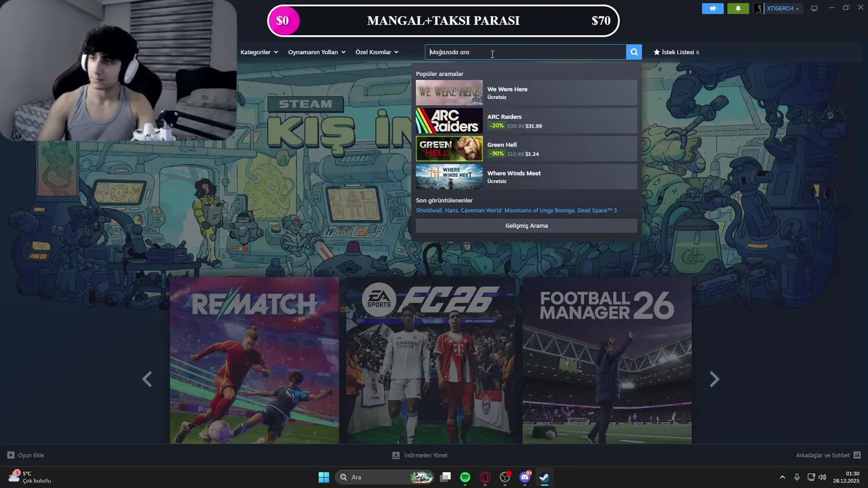Screen dimensions: 868x488
Task: Click the Mağazada ara search field
Action: tap(526, 52)
